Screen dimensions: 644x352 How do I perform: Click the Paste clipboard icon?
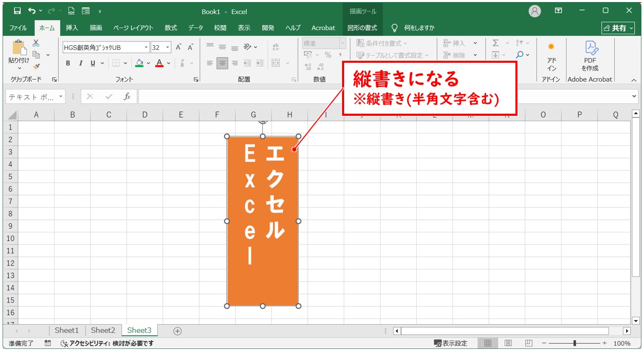pos(19,47)
